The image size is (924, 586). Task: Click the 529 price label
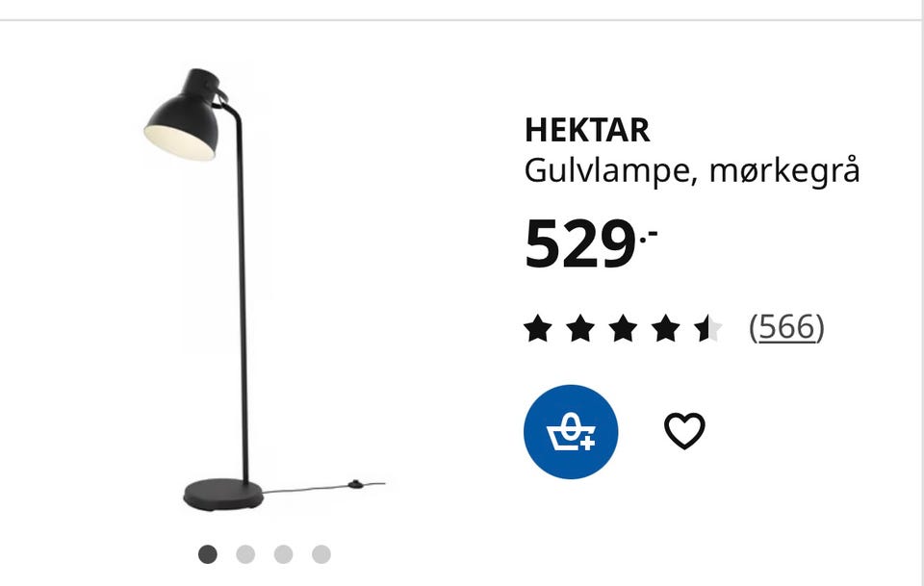tap(590, 243)
